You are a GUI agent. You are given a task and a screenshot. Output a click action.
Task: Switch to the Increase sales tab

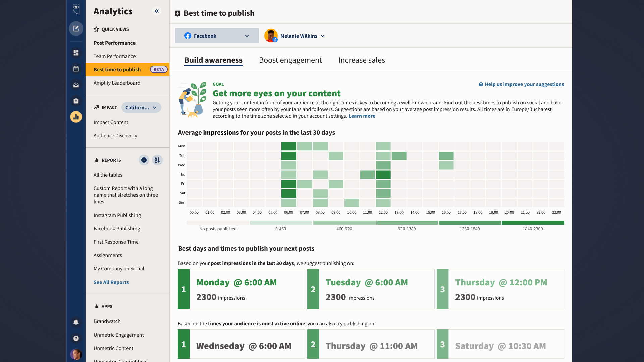click(x=362, y=60)
